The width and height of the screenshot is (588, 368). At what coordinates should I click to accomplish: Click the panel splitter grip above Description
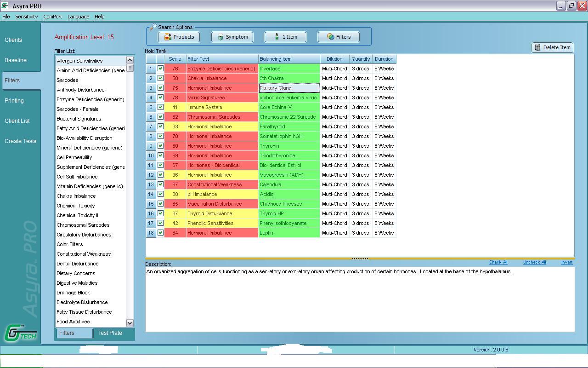point(360,259)
